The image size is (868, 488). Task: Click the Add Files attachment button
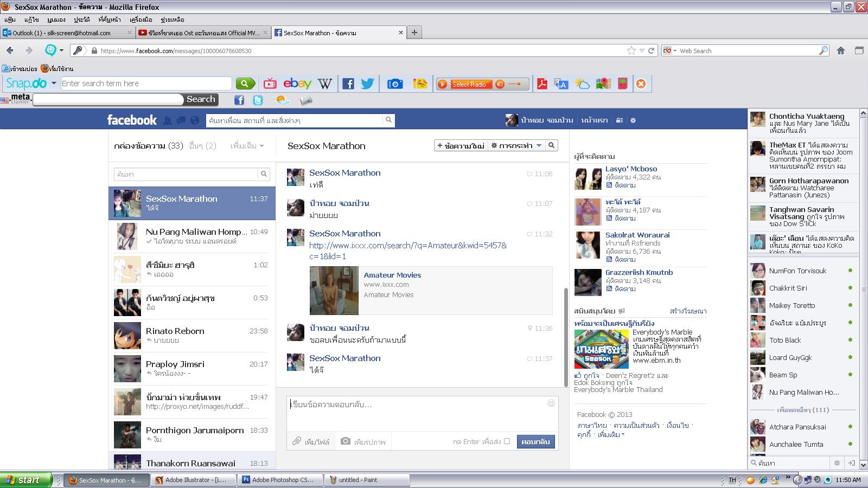click(x=311, y=441)
